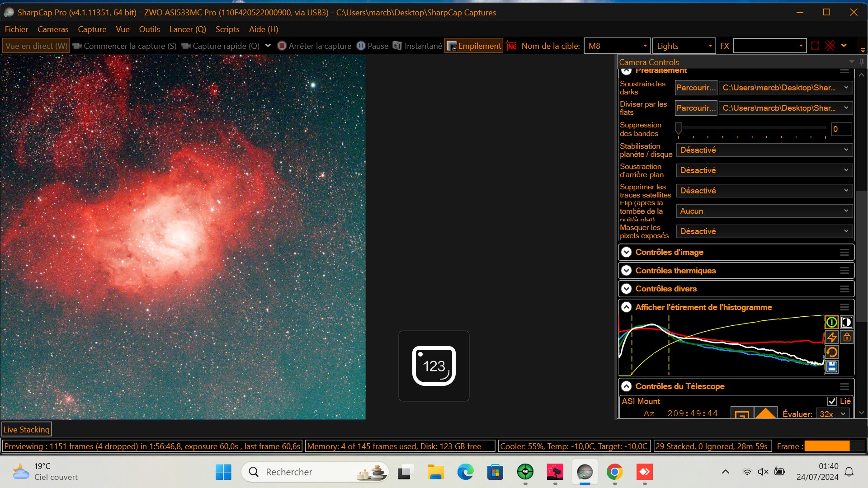Expand the Contrôles d'image section
Image resolution: width=868 pixels, height=488 pixels.
point(626,252)
